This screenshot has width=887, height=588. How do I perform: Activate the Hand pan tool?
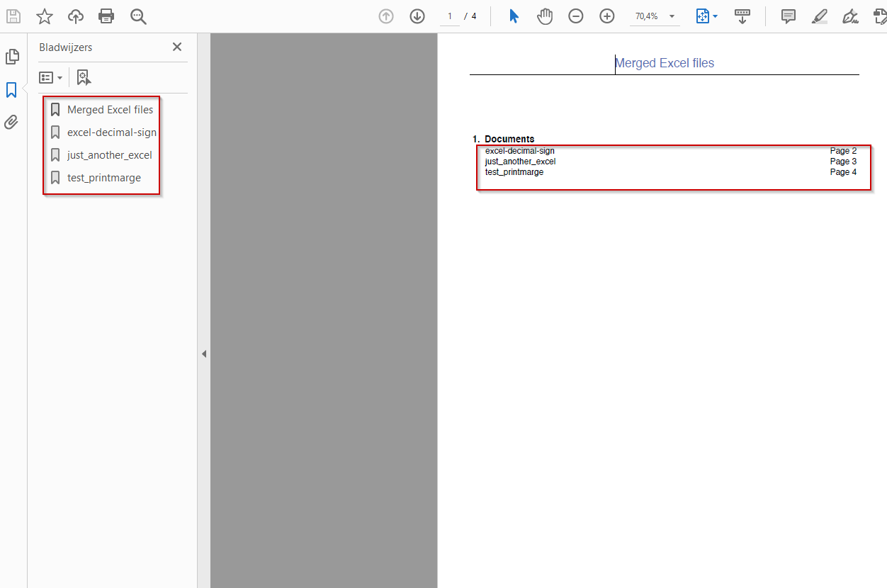tap(544, 16)
